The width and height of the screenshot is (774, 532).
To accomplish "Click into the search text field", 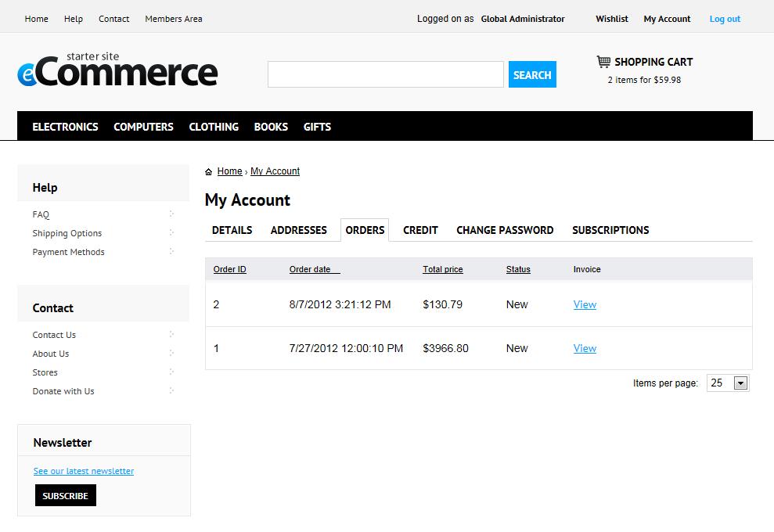I will (386, 74).
